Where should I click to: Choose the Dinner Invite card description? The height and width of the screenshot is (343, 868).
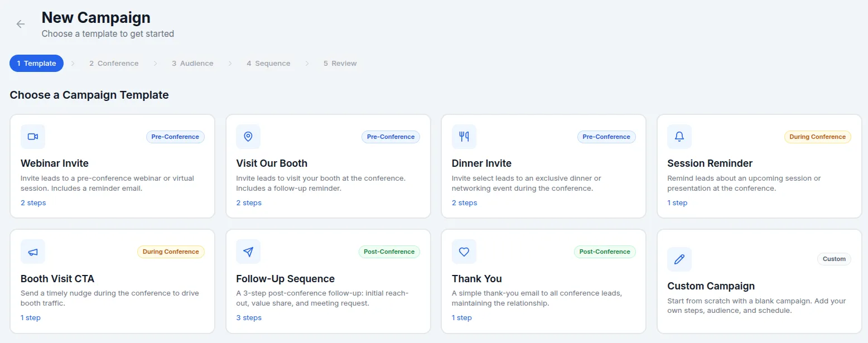(526, 183)
